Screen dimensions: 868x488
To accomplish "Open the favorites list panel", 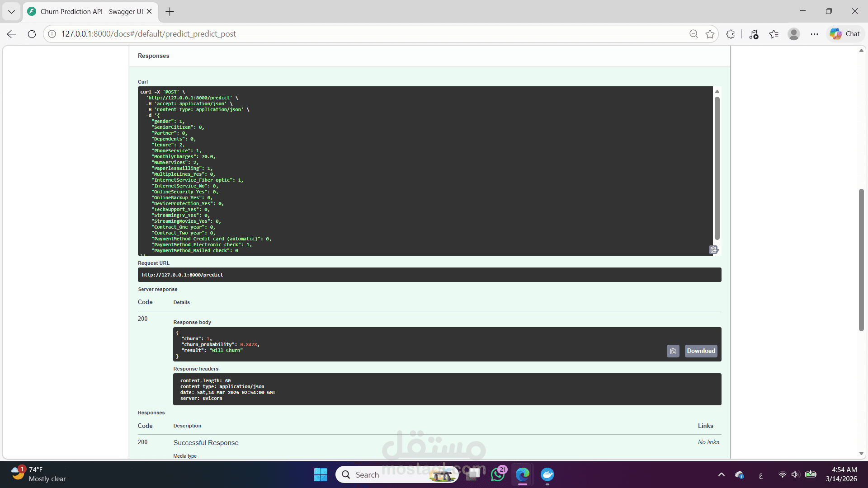I will pyautogui.click(x=774, y=34).
